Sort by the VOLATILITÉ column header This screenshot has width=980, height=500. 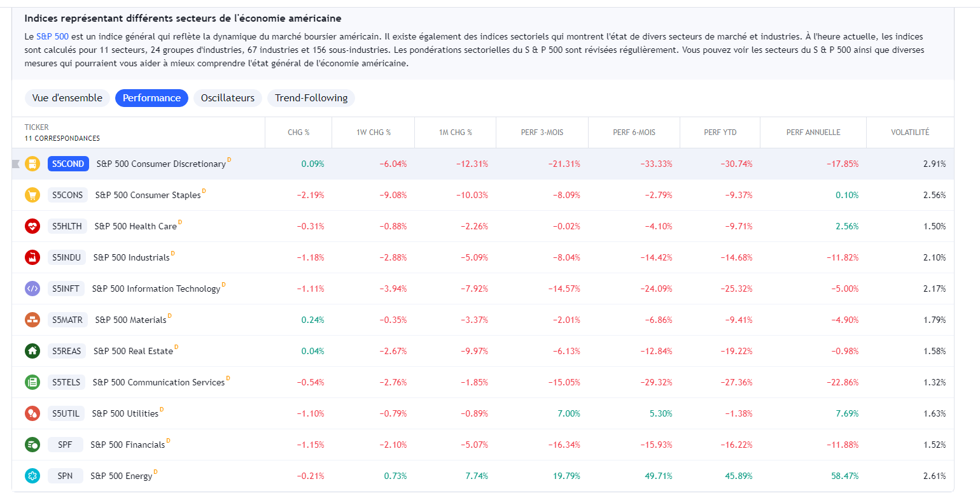910,132
